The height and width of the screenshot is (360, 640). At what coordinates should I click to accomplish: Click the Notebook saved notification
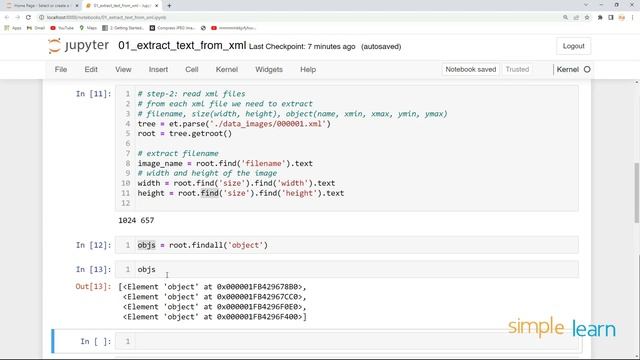pyautogui.click(x=471, y=69)
